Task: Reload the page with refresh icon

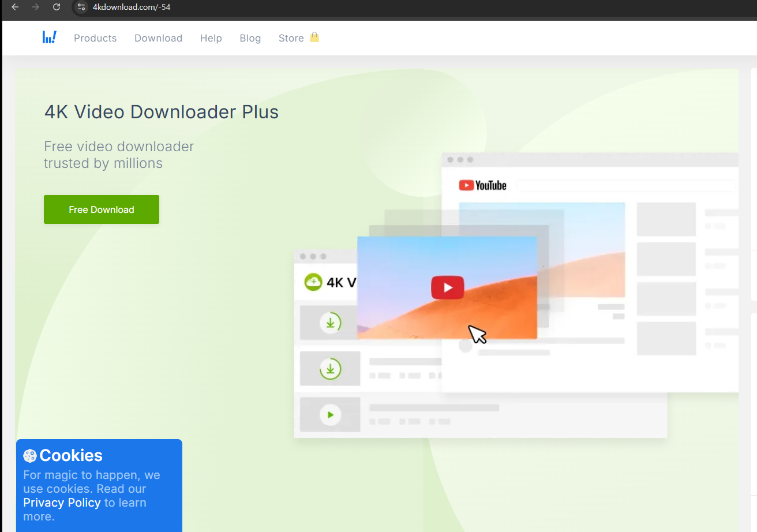Action: point(57,7)
